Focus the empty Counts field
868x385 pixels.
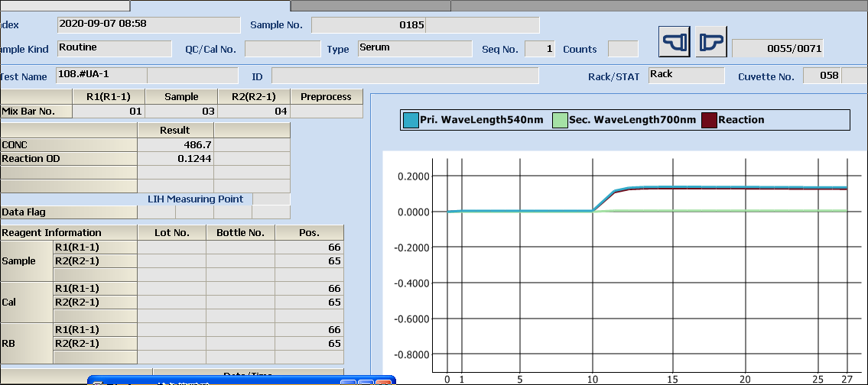point(623,49)
